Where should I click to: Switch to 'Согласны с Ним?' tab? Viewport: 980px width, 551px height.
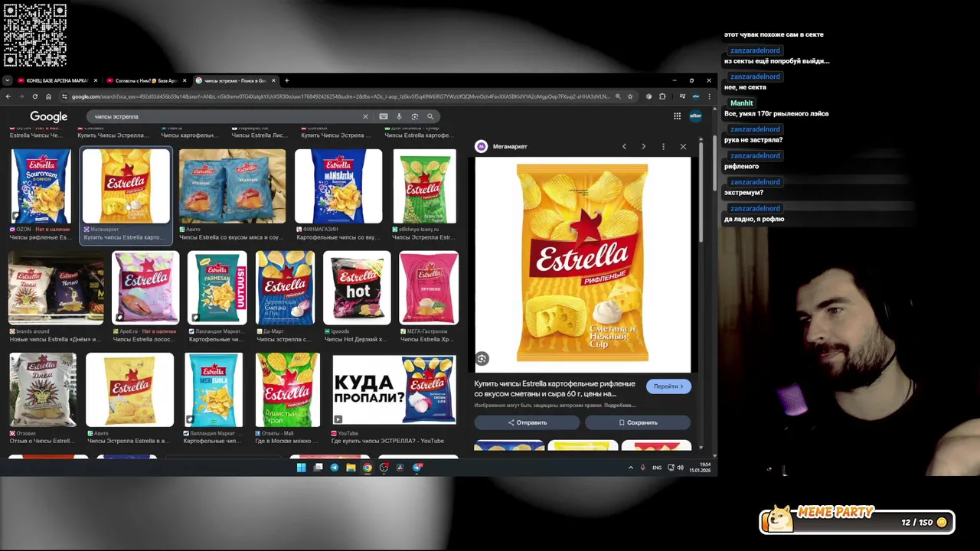click(145, 80)
